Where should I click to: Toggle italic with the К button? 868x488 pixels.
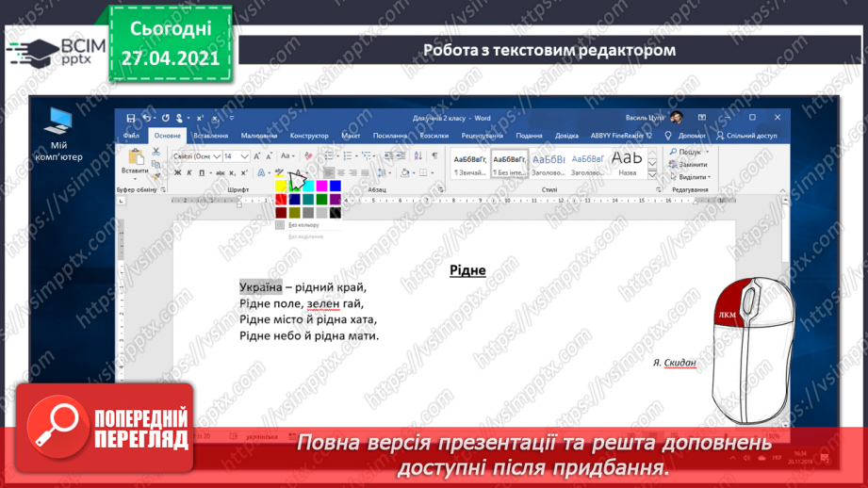point(189,173)
